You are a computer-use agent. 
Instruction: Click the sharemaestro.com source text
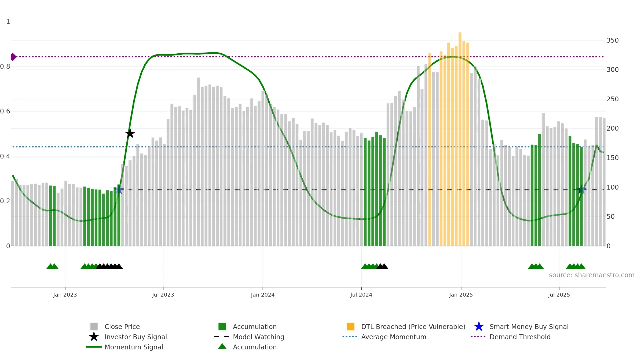(x=592, y=275)
